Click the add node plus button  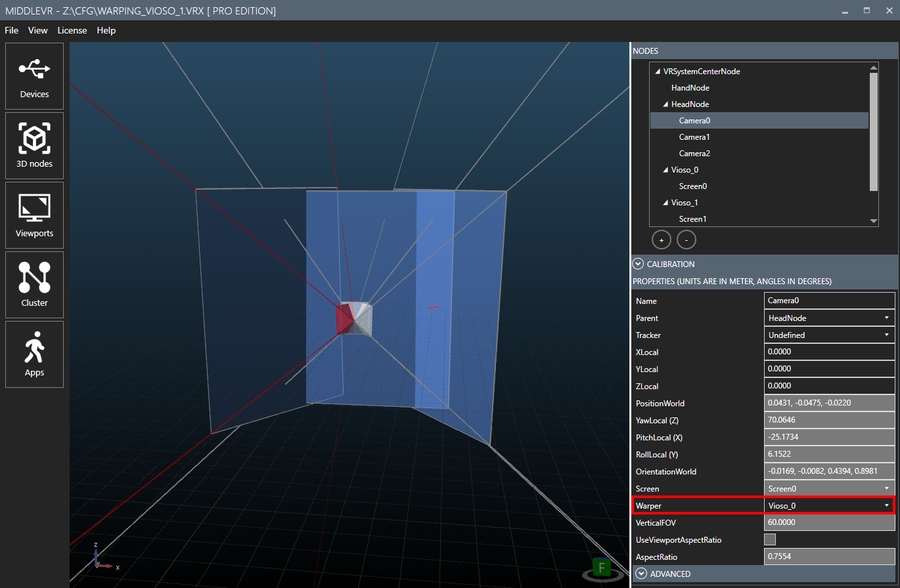[661, 240]
